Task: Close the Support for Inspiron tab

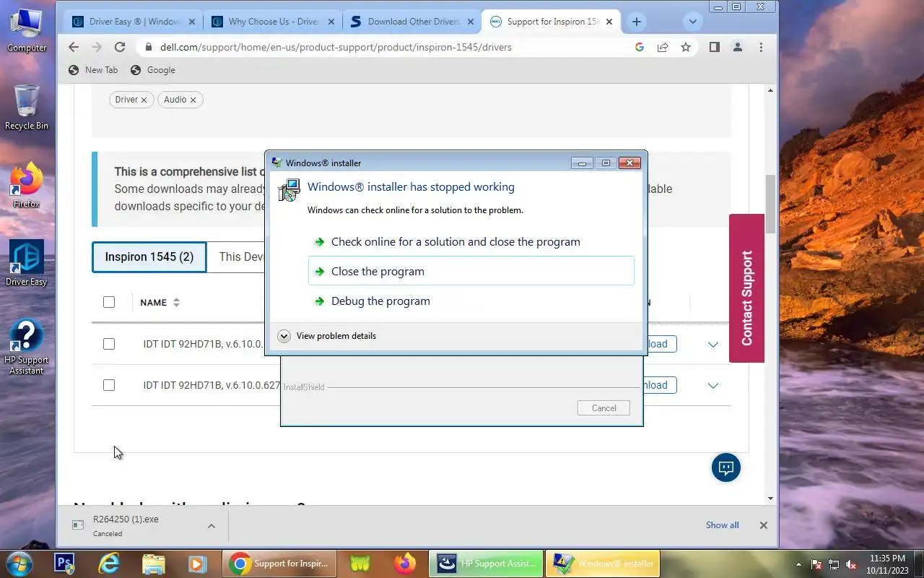Action: 609,22
